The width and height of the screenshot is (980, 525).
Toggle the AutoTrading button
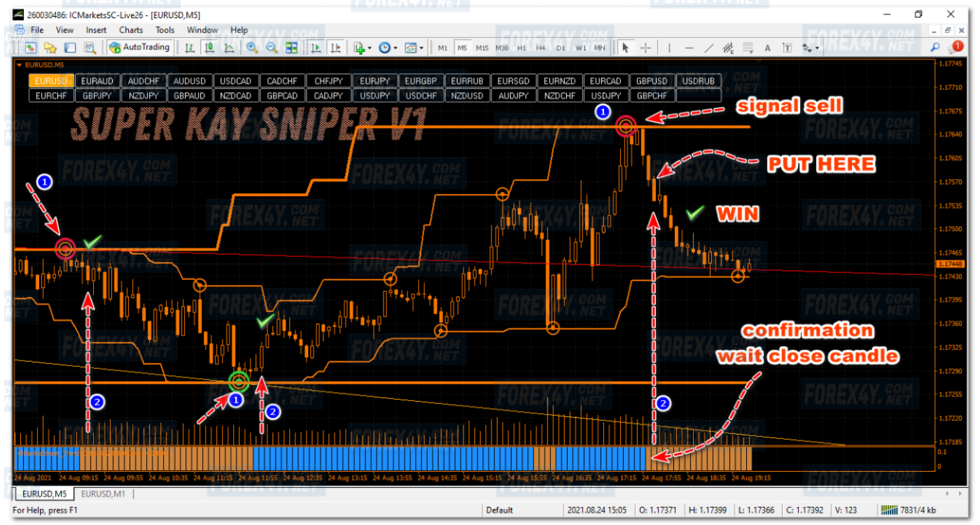click(x=140, y=48)
